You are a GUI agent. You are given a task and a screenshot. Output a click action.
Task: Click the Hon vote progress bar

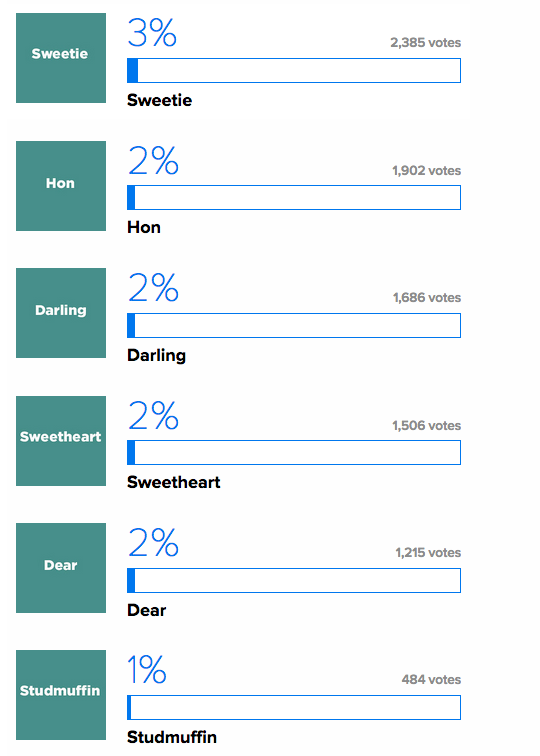pos(294,198)
